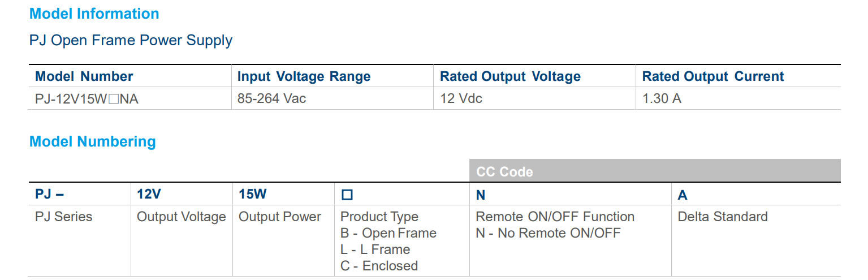Screen dimensions: 868x280
Task: Click the "B - Open Frame" product type
Action: pyautogui.click(x=388, y=233)
